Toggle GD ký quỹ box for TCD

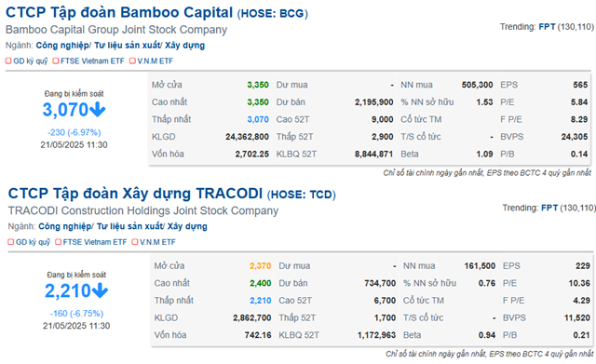pyautogui.click(x=10, y=242)
